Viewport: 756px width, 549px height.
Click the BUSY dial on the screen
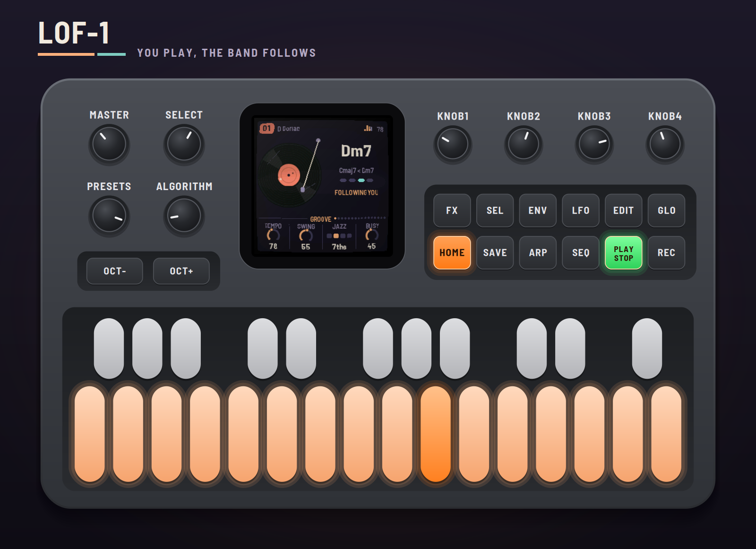pos(372,235)
